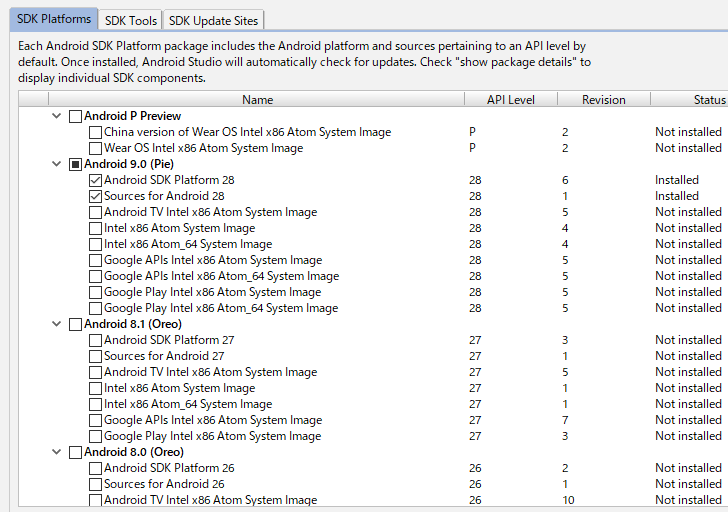Click Not installed status of Android SDK Platform 27

tap(688, 340)
